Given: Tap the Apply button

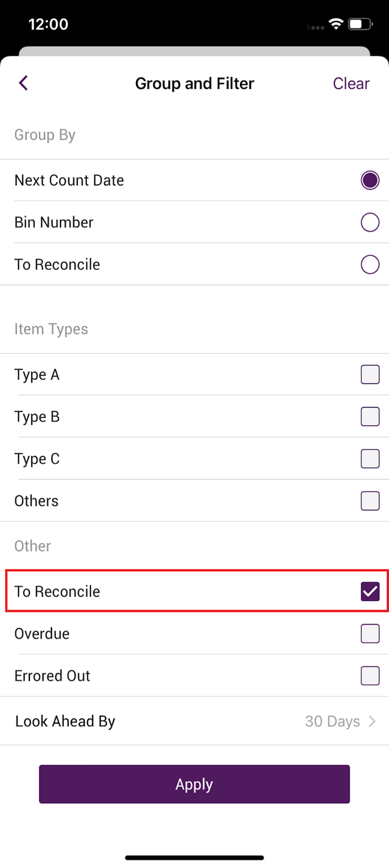Looking at the screenshot, I should click(x=194, y=784).
